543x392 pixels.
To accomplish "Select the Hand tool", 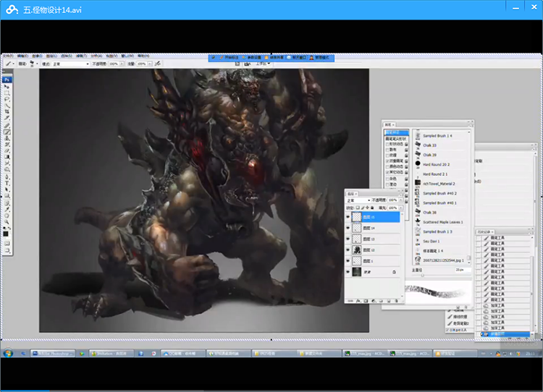I will click(7, 216).
